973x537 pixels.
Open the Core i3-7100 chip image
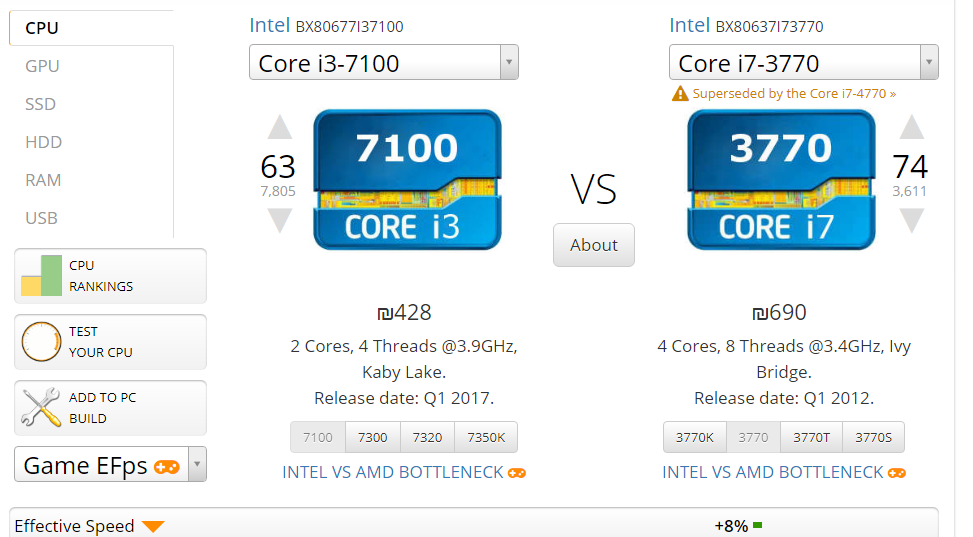[407, 180]
